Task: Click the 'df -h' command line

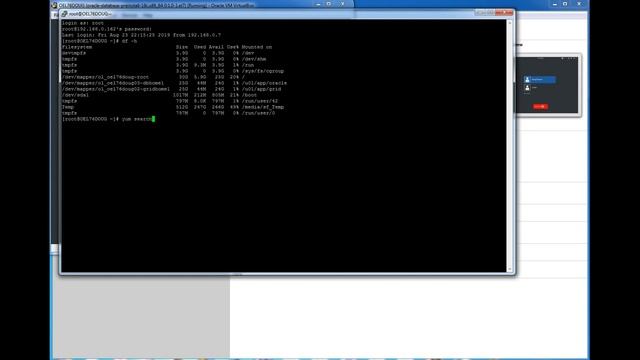Action: (100, 41)
